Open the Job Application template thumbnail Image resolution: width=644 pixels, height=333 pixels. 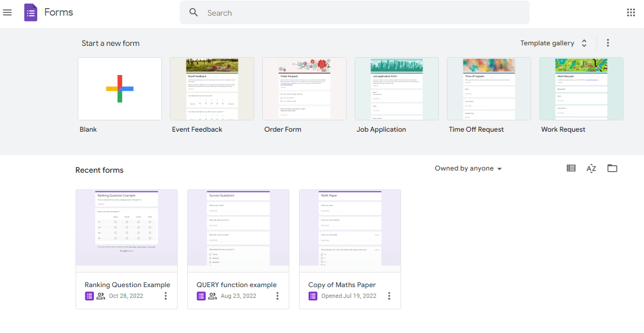[397, 89]
